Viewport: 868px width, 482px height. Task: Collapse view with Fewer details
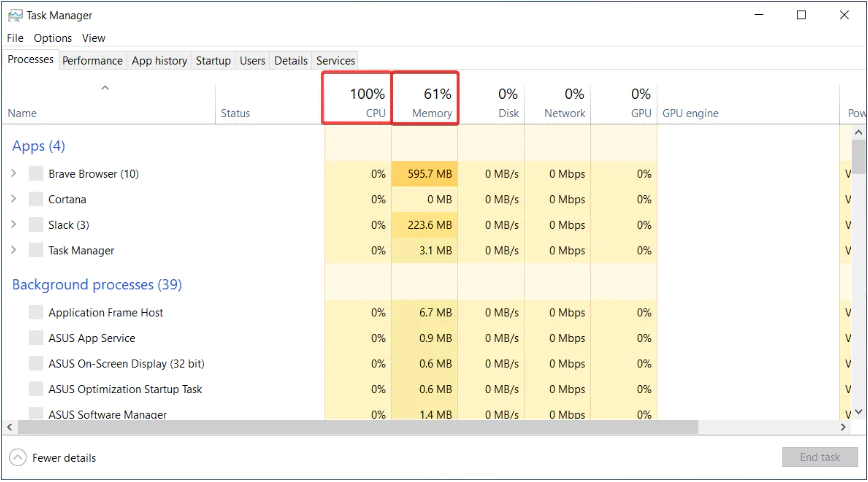point(53,458)
